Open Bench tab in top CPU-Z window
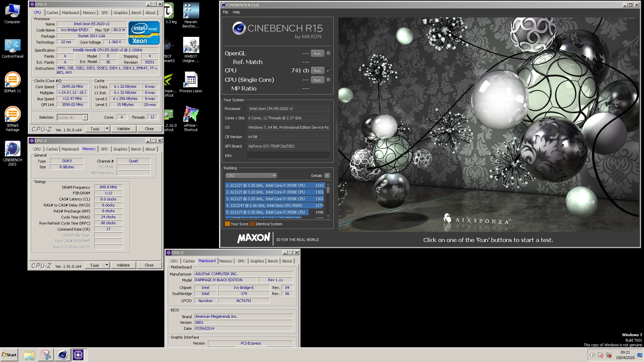This screenshot has width=644, height=362. click(x=136, y=13)
